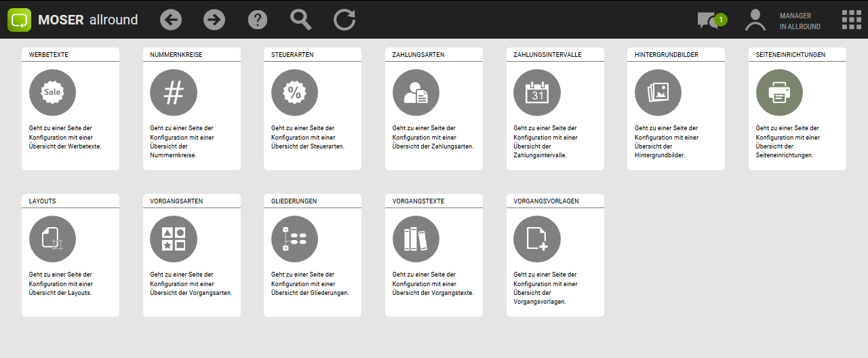Open Zahlungsarten person-with-document icon
868x358 pixels.
416,93
